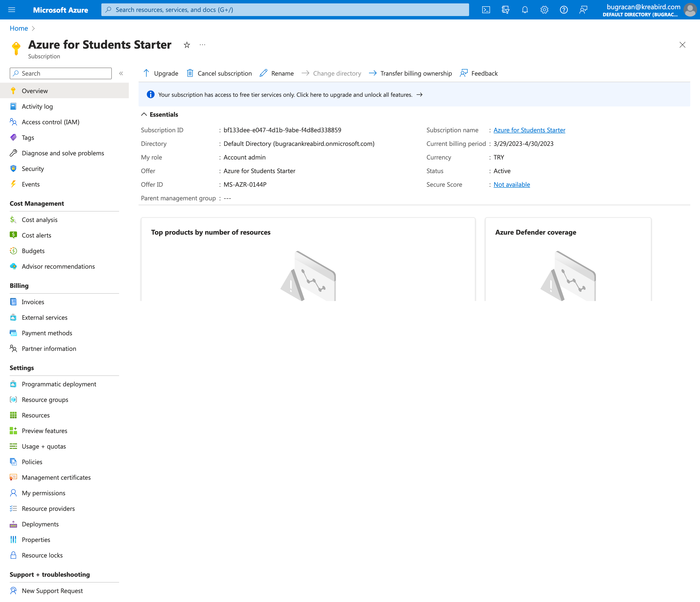Click the Invoices icon
Screen dimensions: 700x602
coord(13,302)
